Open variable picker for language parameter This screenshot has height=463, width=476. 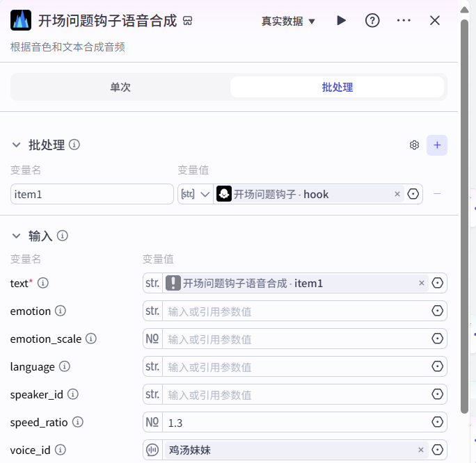(x=438, y=366)
